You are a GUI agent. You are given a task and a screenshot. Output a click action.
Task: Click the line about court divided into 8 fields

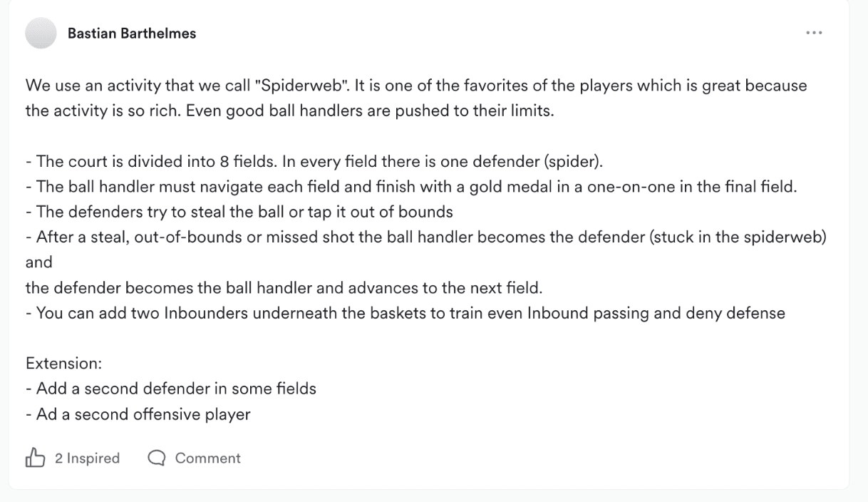point(314,160)
